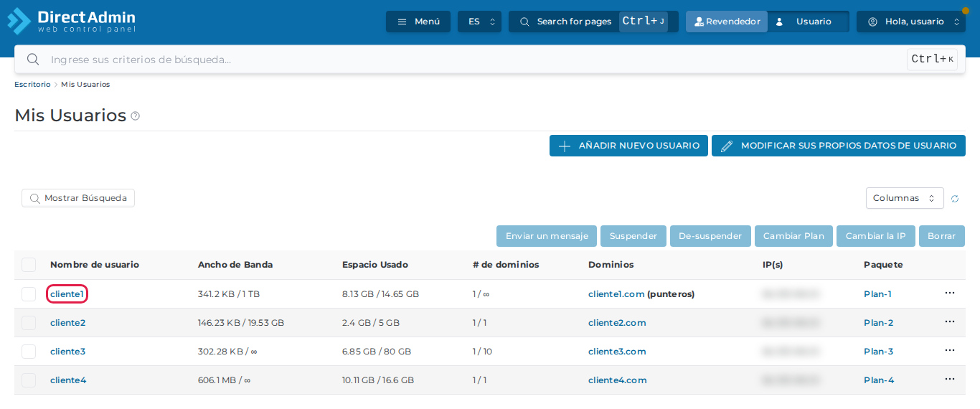Click the orange notification dot

click(x=965, y=11)
